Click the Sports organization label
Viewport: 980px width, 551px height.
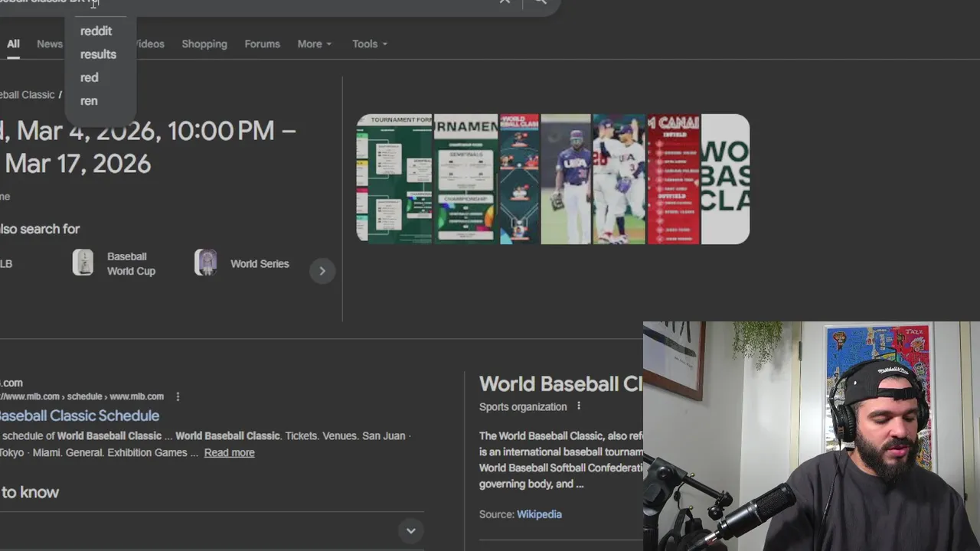click(x=523, y=407)
